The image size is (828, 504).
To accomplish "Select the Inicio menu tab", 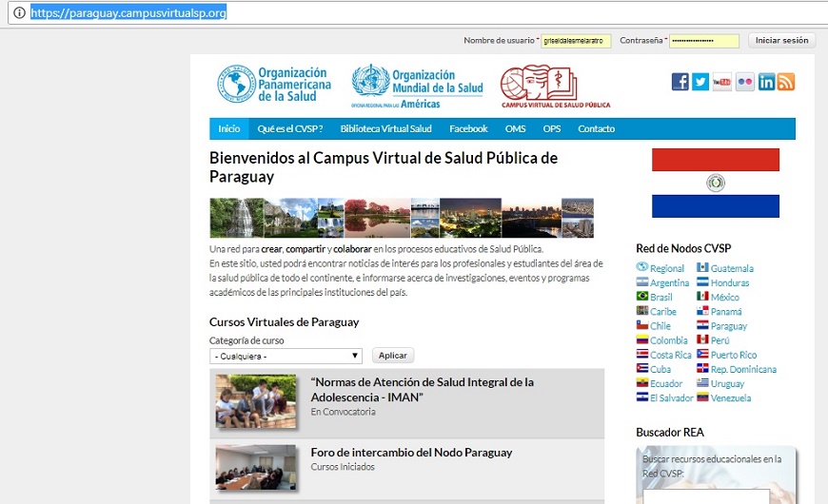I will [x=229, y=128].
